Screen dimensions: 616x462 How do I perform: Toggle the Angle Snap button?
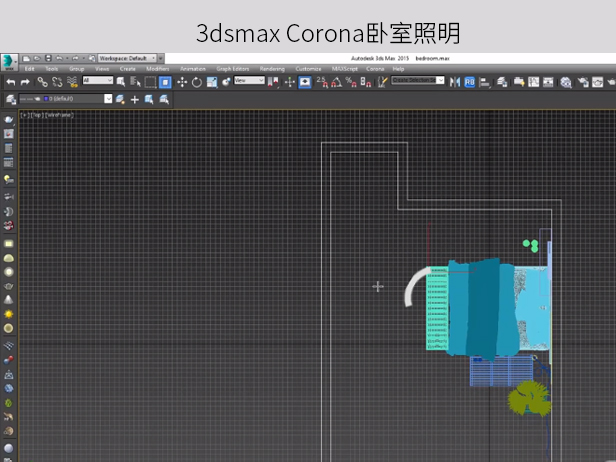click(x=336, y=82)
